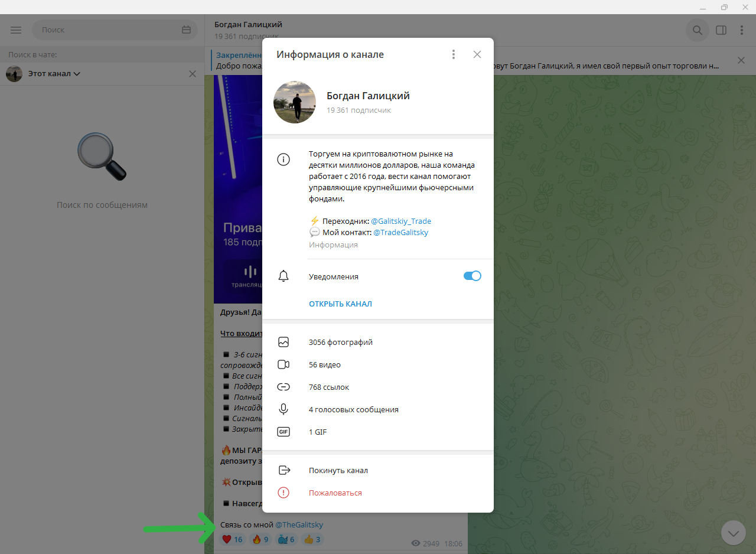Dismiss the pinned message banner

point(742,60)
